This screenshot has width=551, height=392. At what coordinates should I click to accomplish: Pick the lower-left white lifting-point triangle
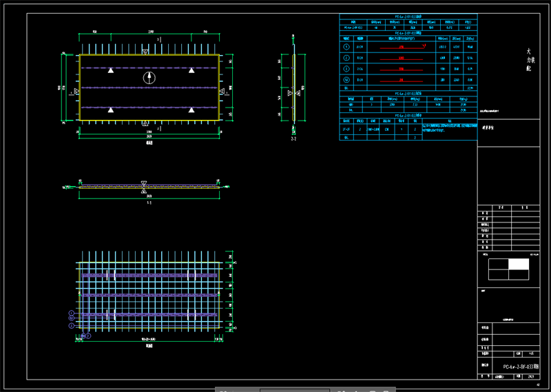coord(111,110)
